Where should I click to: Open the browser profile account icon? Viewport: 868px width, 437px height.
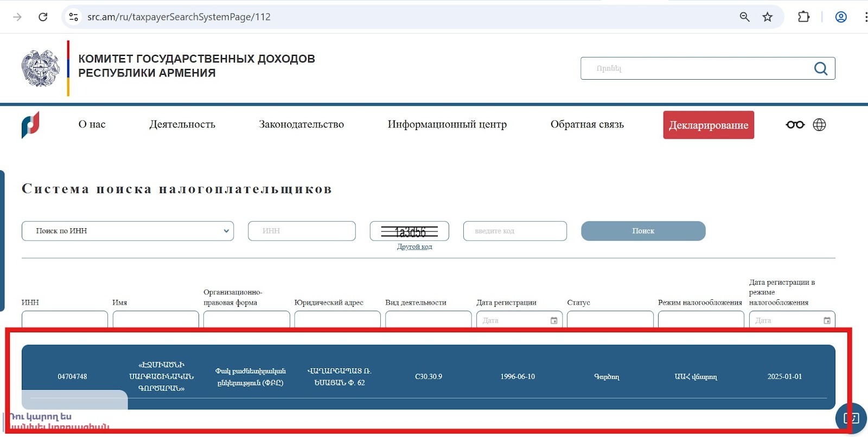click(x=841, y=17)
